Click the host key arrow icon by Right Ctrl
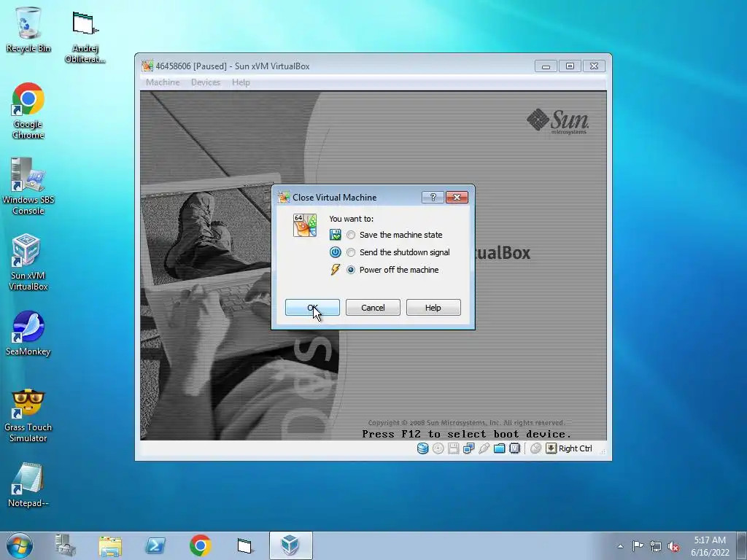Image resolution: width=747 pixels, height=560 pixels. [551, 448]
